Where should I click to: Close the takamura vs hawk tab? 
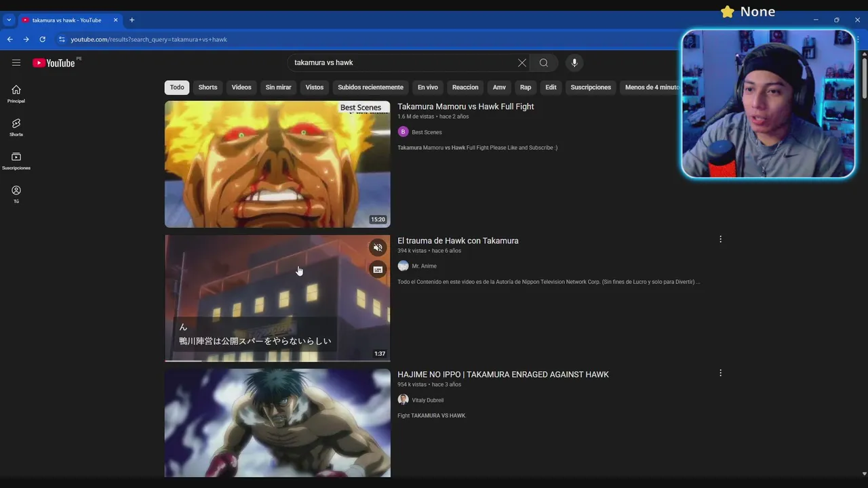tap(115, 20)
